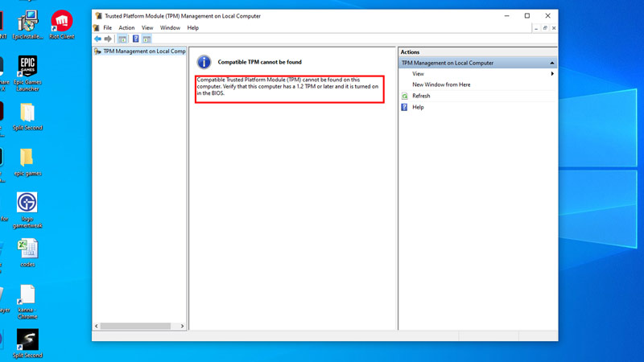644x362 pixels.
Task: Click the TPM console icon in the title bar
Action: tap(98, 16)
